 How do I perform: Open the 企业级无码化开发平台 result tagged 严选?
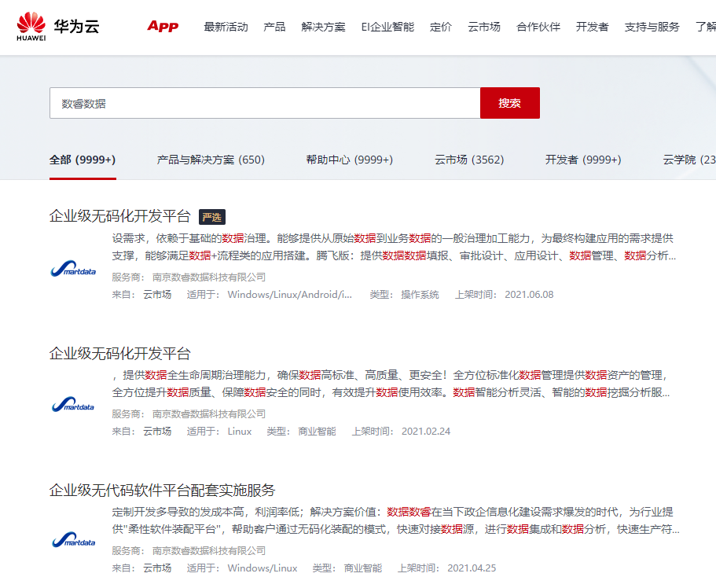119,216
